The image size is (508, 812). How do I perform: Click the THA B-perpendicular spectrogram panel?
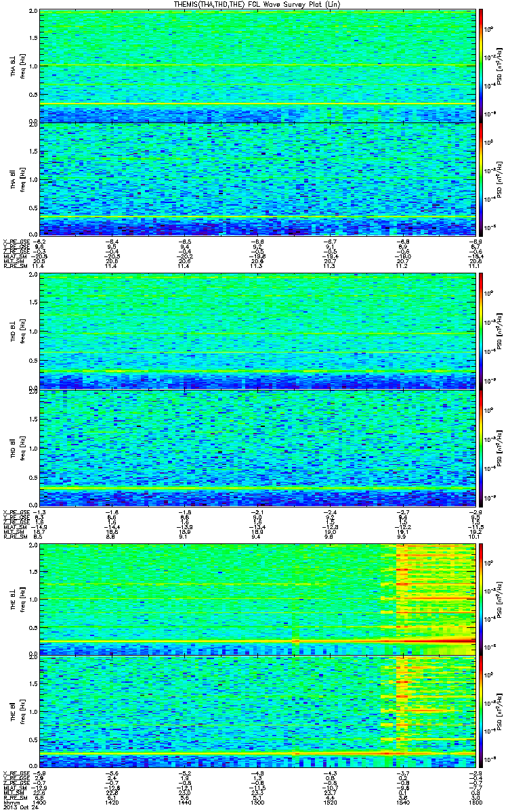coord(257,66)
